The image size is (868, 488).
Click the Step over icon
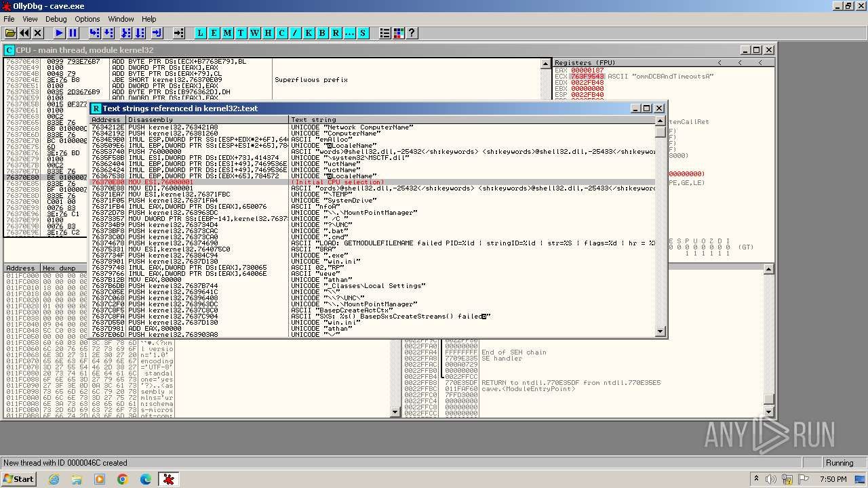(x=108, y=33)
